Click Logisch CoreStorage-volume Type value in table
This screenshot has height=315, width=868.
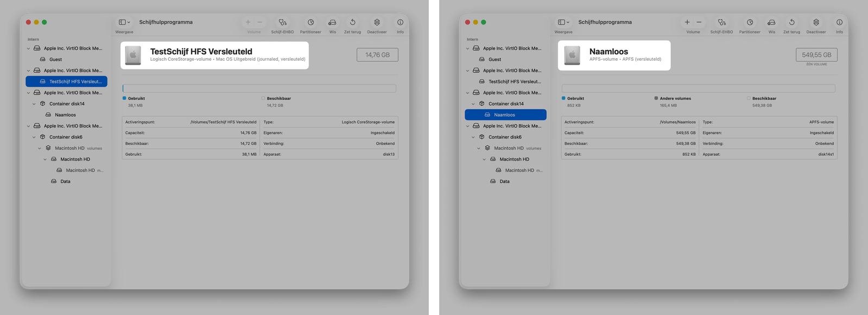click(x=368, y=122)
